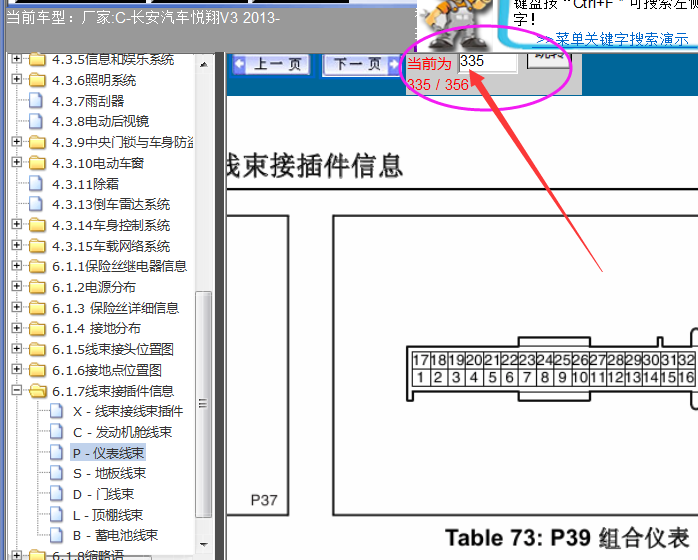Click folder icon of 4.3.10电动车窗
This screenshot has height=560, width=698.
(37, 163)
